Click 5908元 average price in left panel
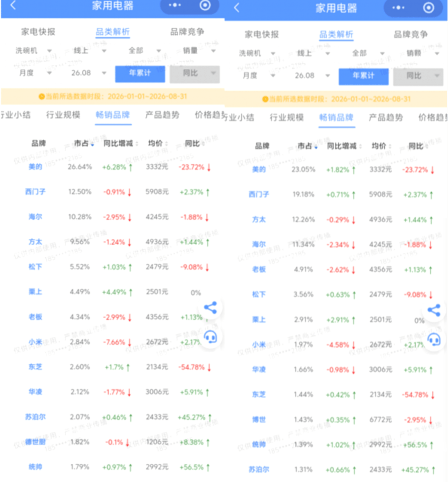The height and width of the screenshot is (482, 448). [x=157, y=192]
